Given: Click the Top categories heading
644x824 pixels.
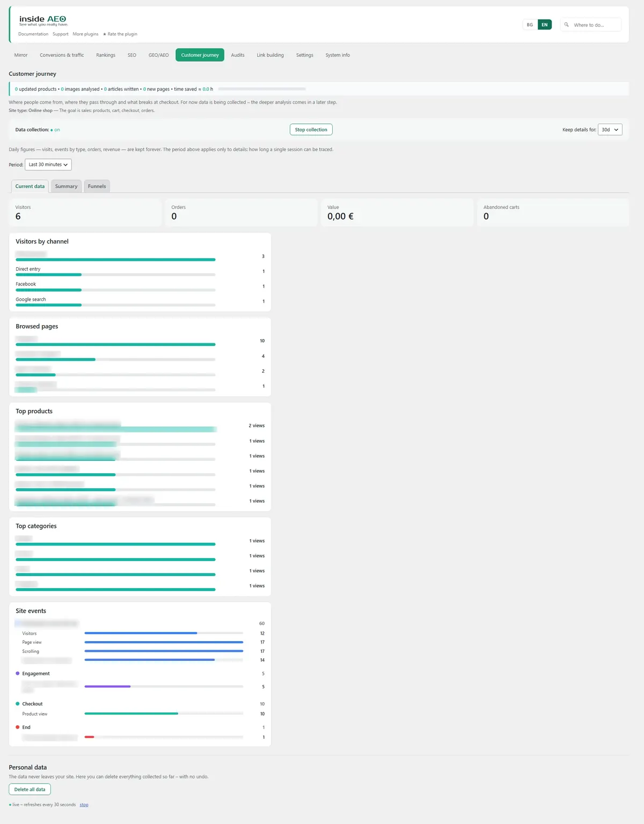Looking at the screenshot, I should pyautogui.click(x=36, y=526).
